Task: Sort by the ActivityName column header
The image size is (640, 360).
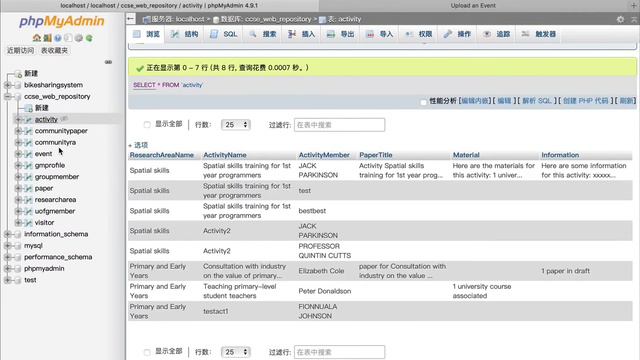Action: (x=225, y=155)
